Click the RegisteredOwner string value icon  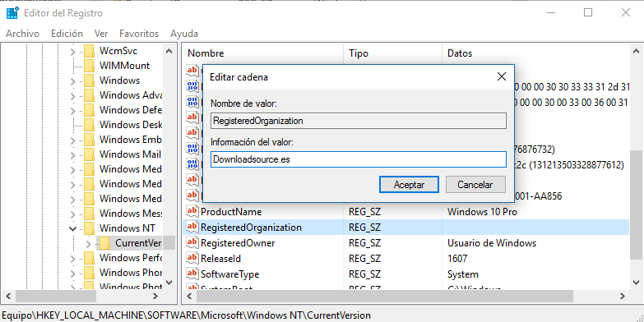pos(192,243)
